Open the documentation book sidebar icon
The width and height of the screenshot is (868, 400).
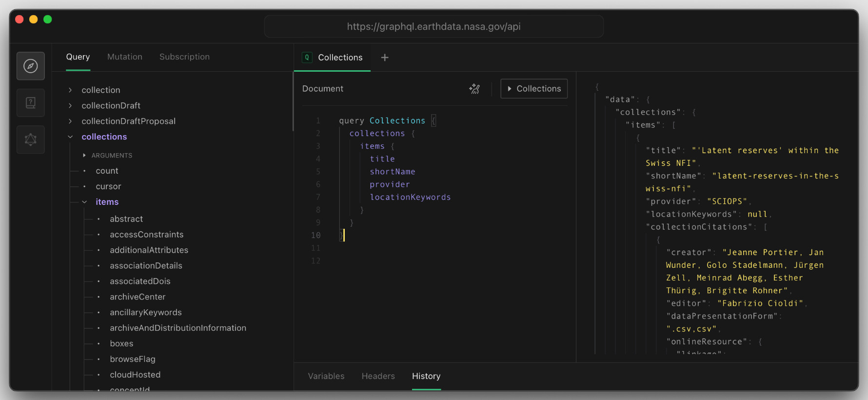click(31, 103)
